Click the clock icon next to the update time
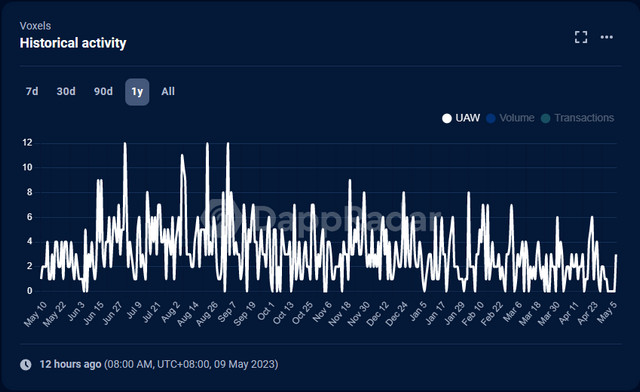 click(x=26, y=364)
